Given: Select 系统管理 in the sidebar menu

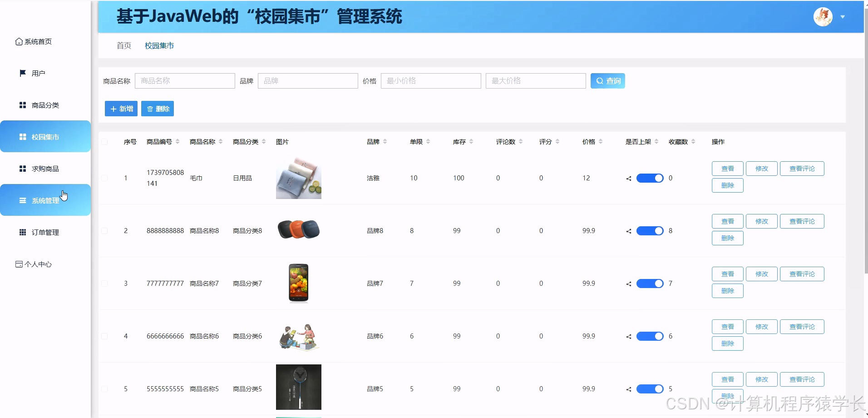Looking at the screenshot, I should (45, 200).
